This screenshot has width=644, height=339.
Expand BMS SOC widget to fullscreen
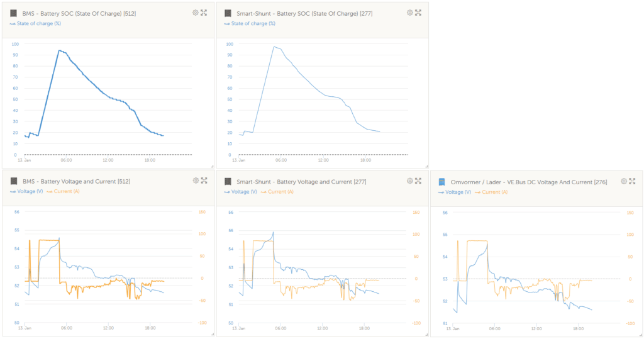coord(204,13)
